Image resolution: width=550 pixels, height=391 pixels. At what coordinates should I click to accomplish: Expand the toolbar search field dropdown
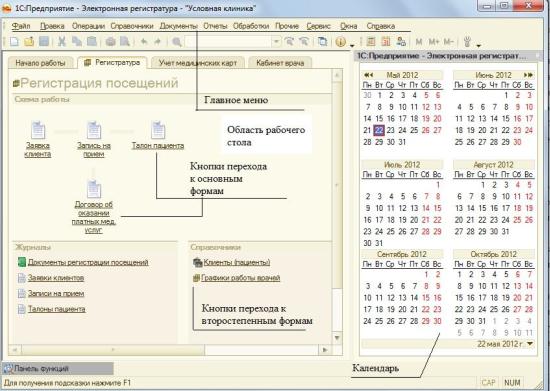pos(276,42)
